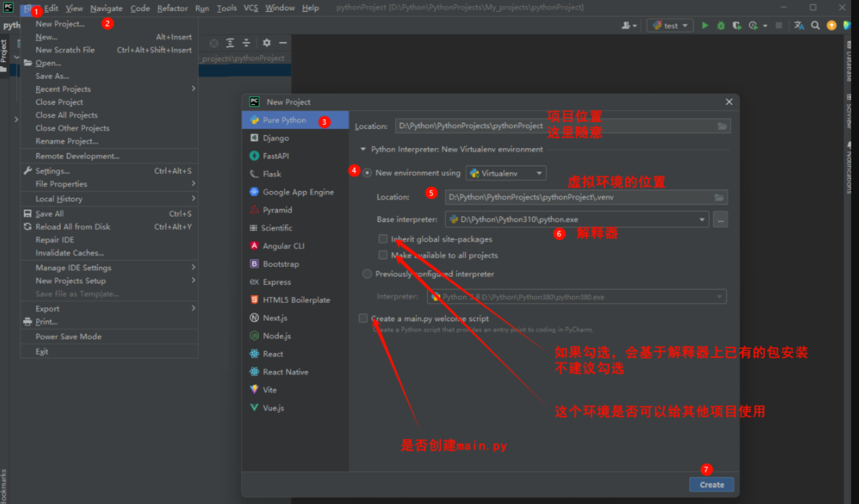Viewport: 859px width, 504px height.
Task: Select Flask project type
Action: [295, 174]
